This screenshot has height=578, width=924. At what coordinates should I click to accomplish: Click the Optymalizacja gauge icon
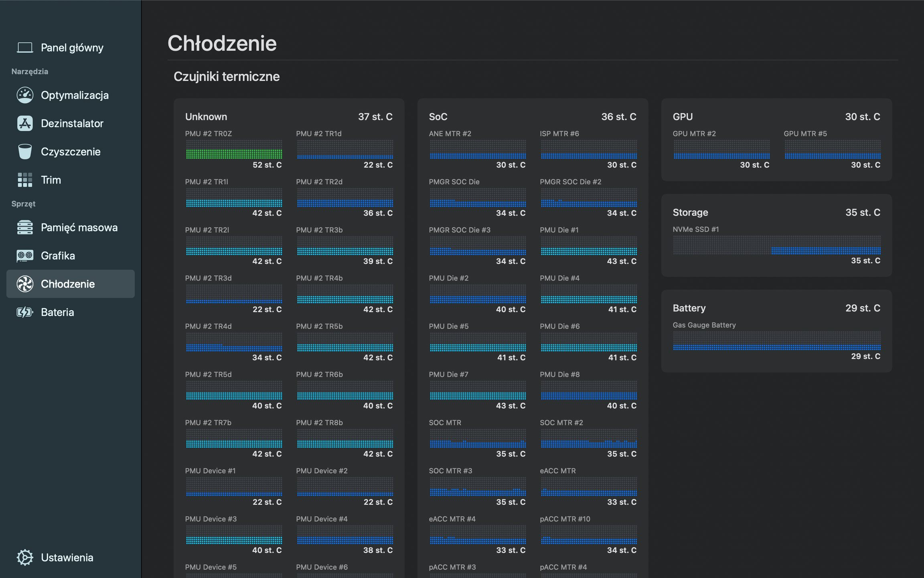coord(25,95)
